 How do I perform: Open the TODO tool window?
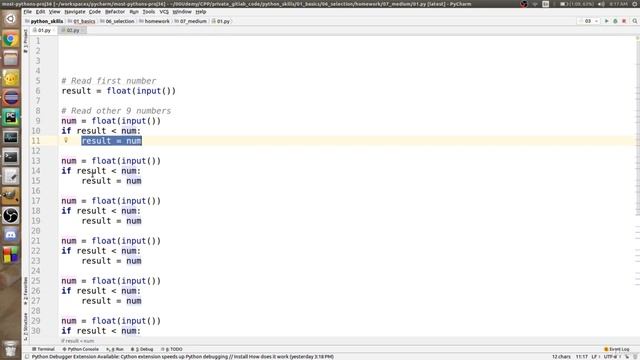[x=171, y=349]
